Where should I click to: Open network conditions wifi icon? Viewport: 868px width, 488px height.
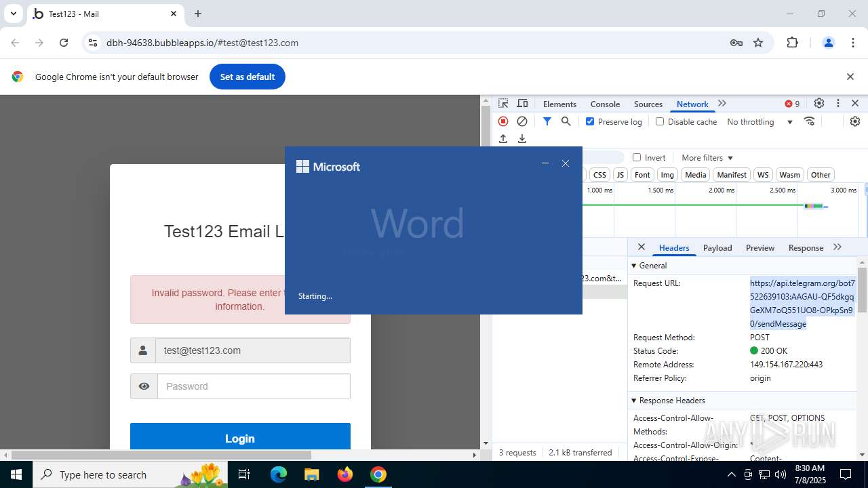click(809, 121)
